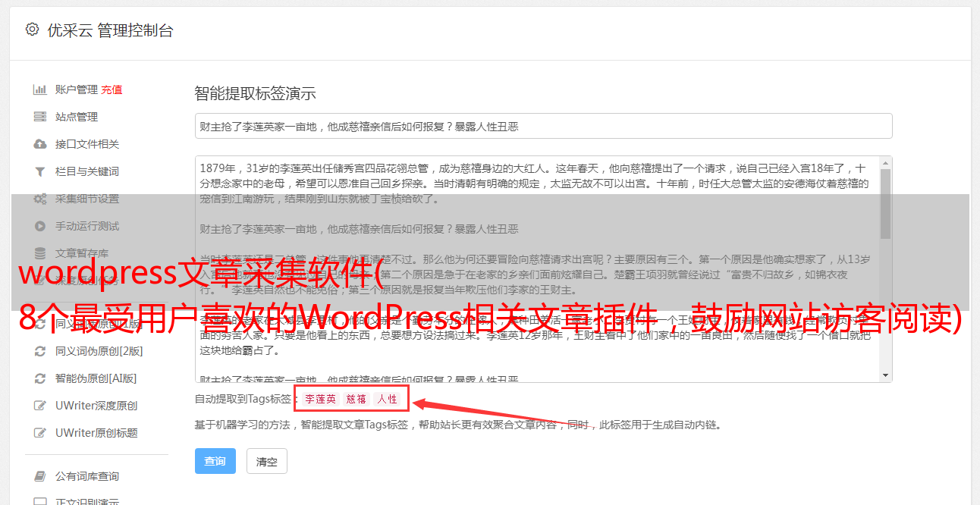The image size is (980, 505).
Task: Open 采集细节设置 menu item
Action: 87,199
